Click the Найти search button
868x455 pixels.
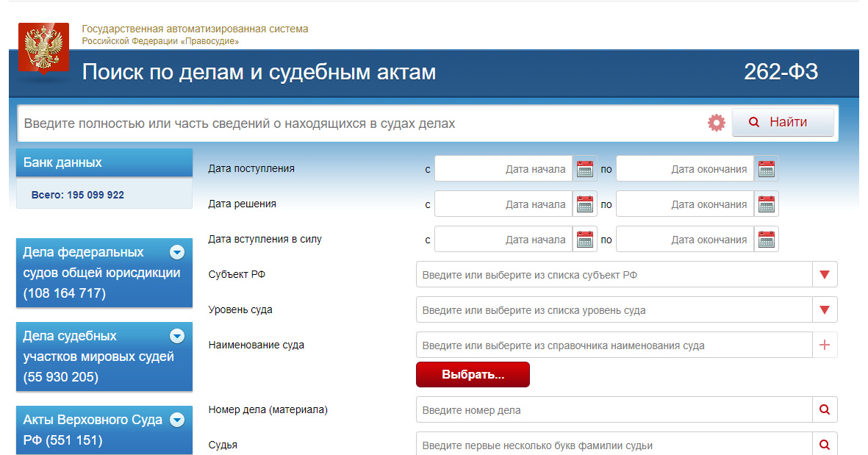783,122
